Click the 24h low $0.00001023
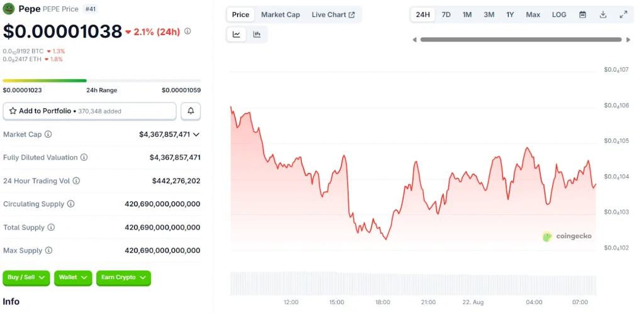 [22, 91]
